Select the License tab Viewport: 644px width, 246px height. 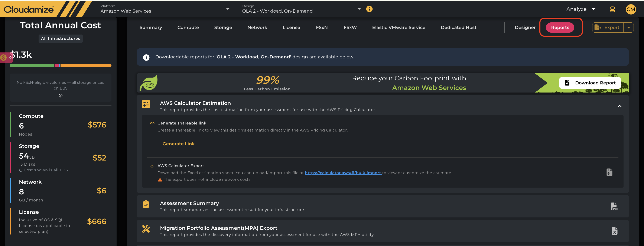tap(291, 27)
